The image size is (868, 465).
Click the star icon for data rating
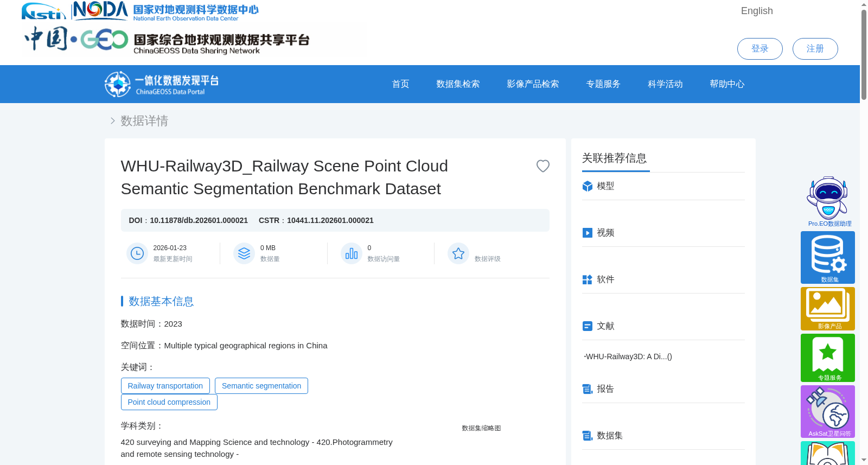[458, 253]
